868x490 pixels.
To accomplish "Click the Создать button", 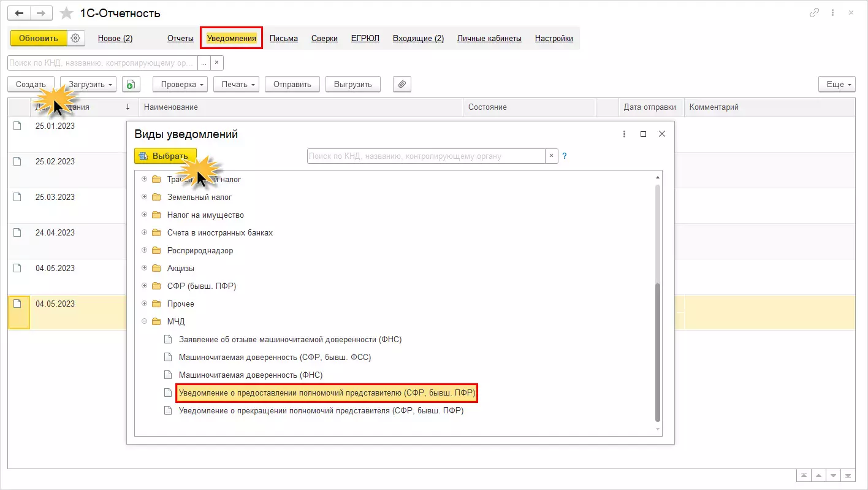I will pos(31,85).
